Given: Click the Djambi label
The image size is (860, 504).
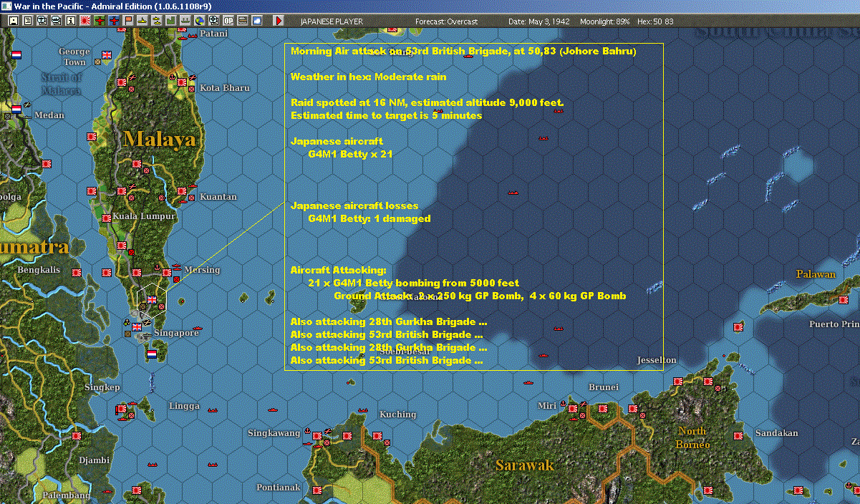Looking at the screenshot, I should pos(94,460).
